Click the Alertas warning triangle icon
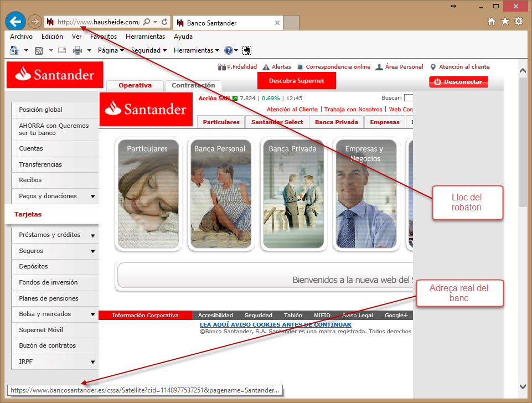 tap(266, 67)
